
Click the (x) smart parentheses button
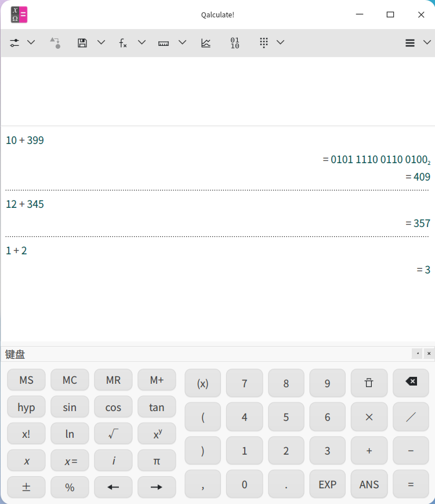point(202,383)
